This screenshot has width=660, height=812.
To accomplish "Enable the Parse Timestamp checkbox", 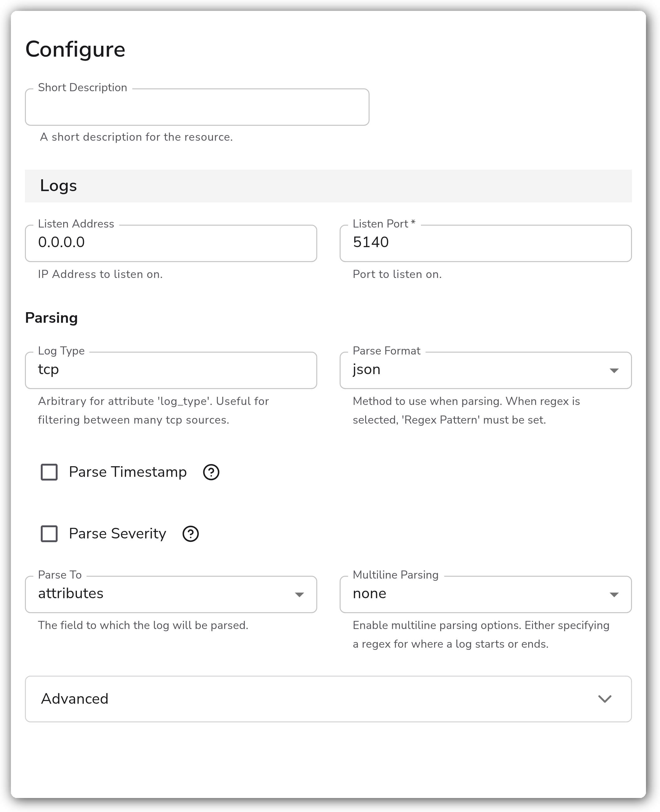I will pos(49,472).
